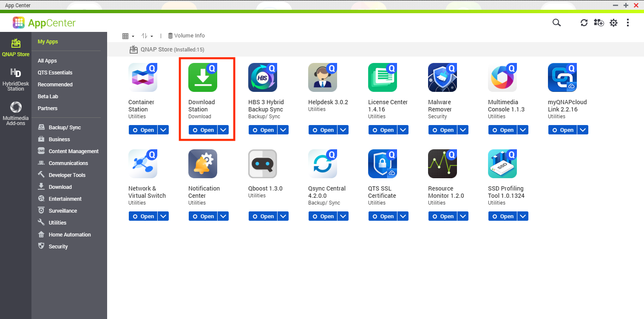Screen dimensions: 644x319
Task: Click the Malware Remover icon
Action: pos(443,77)
